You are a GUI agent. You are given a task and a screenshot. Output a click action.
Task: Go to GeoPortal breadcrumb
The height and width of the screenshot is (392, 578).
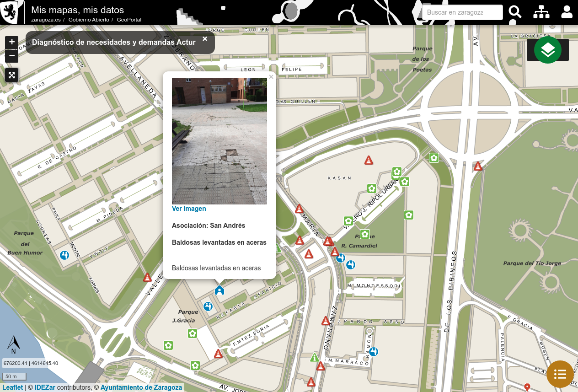tap(129, 20)
